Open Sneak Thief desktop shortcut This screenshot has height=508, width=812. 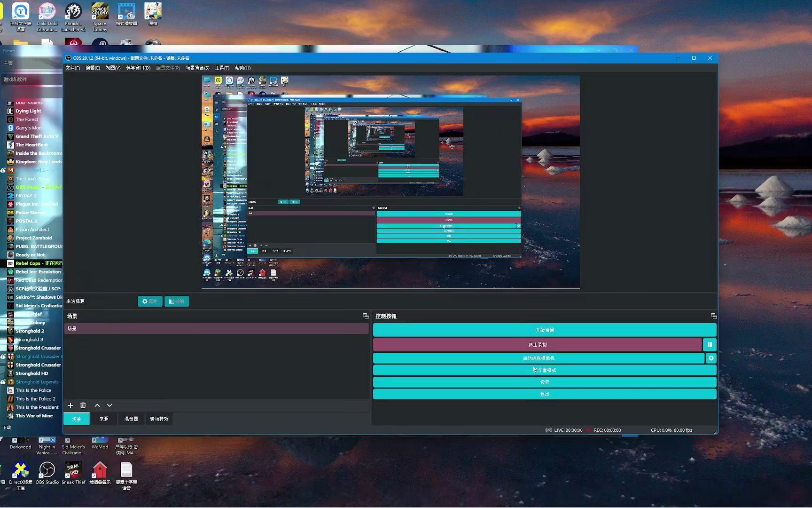coord(74,473)
